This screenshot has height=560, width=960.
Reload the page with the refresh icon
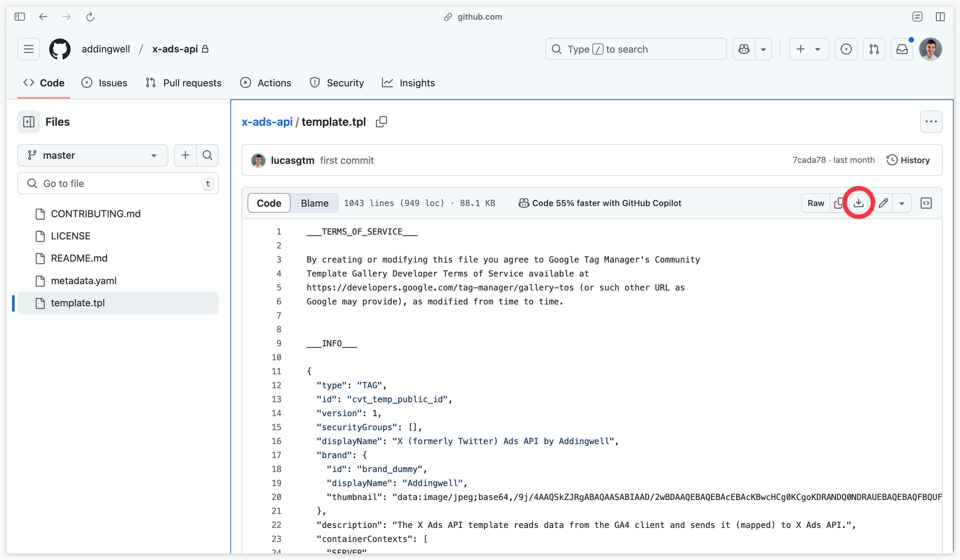pos(90,17)
